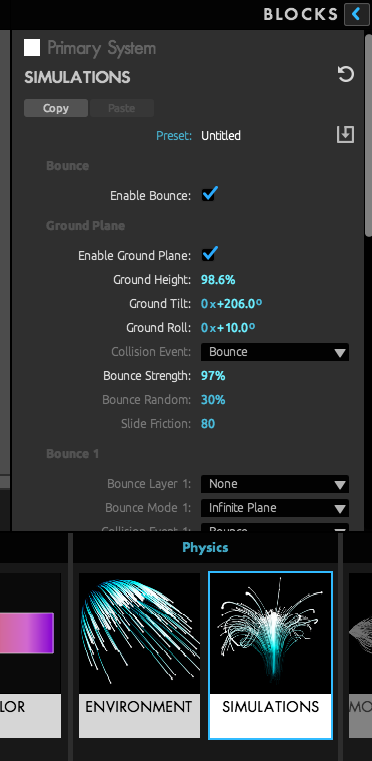Collapse the Blocks panel with blue arrow
The width and height of the screenshot is (372, 761).
pos(356,14)
